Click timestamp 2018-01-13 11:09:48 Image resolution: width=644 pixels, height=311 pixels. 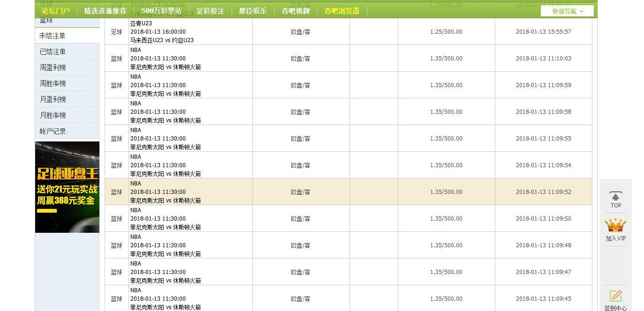pyautogui.click(x=543, y=245)
